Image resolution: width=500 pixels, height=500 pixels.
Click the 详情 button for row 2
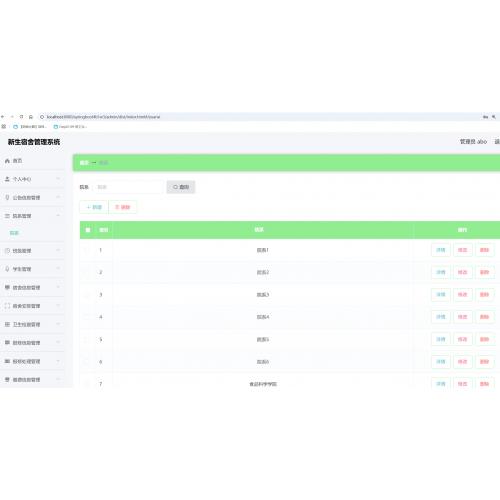click(x=441, y=272)
